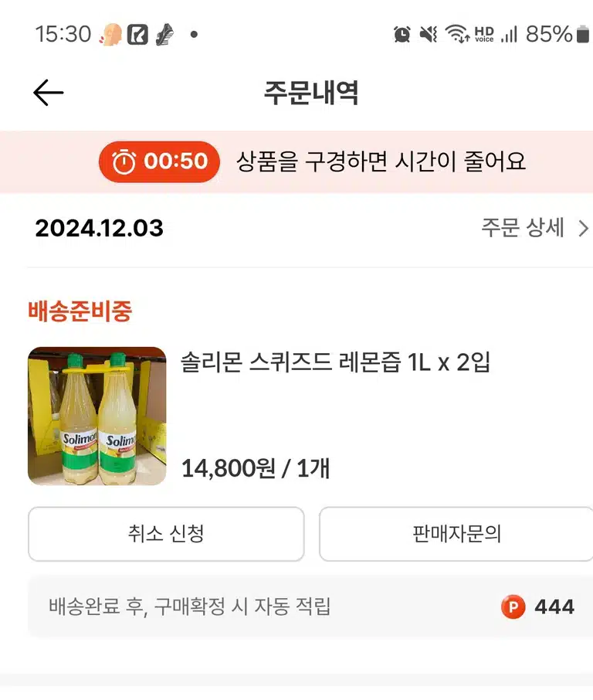This screenshot has width=593, height=700.
Task: Open the Solimon lemon juice product thumbnail
Action: [x=97, y=416]
